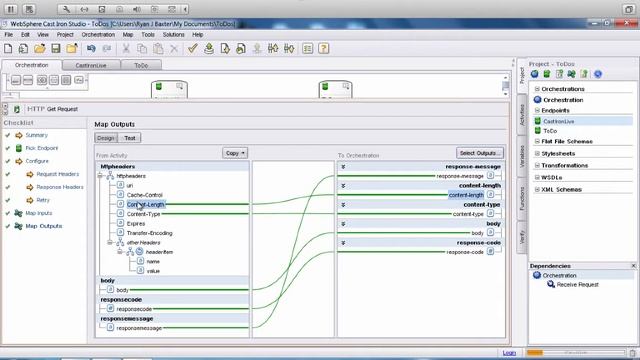
Task: Click the wrench settings icon in the top bar
Action: 67,9
